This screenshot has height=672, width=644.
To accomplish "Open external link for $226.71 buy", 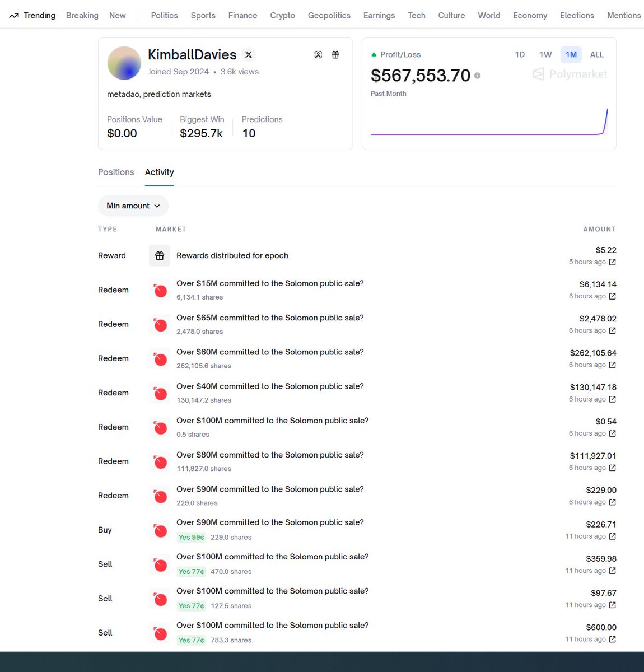I will (613, 536).
